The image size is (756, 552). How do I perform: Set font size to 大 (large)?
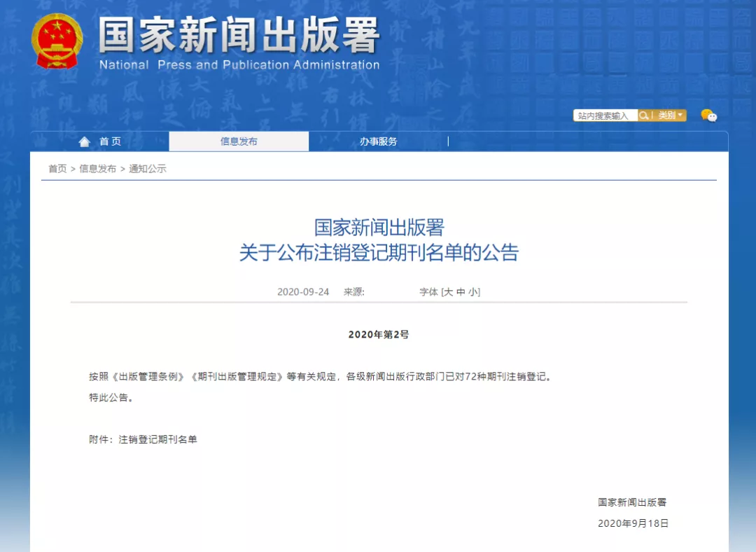click(x=449, y=292)
